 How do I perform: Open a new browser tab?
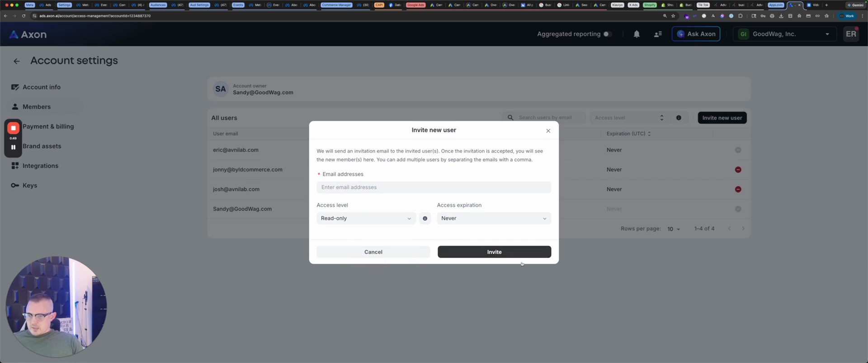coord(826,5)
